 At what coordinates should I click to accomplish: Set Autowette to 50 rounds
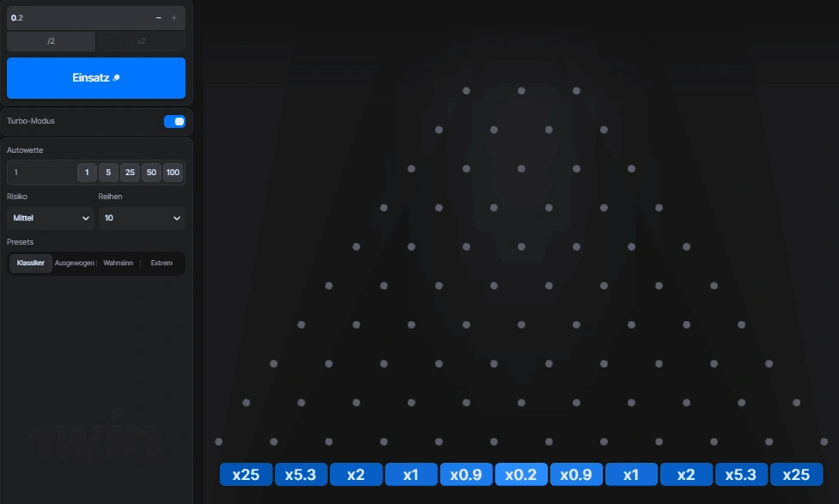coord(151,173)
